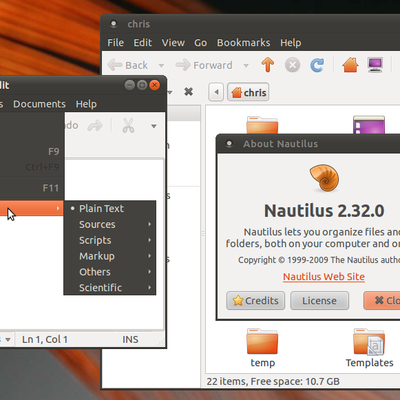
Task: Go up one folder with orange arrow
Action: [268, 65]
